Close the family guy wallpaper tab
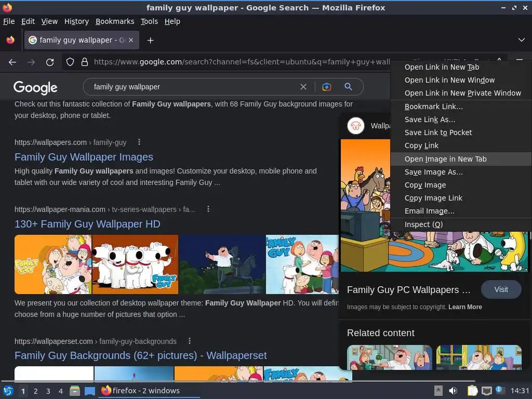Screen dimensions: 532x399 point(131,40)
